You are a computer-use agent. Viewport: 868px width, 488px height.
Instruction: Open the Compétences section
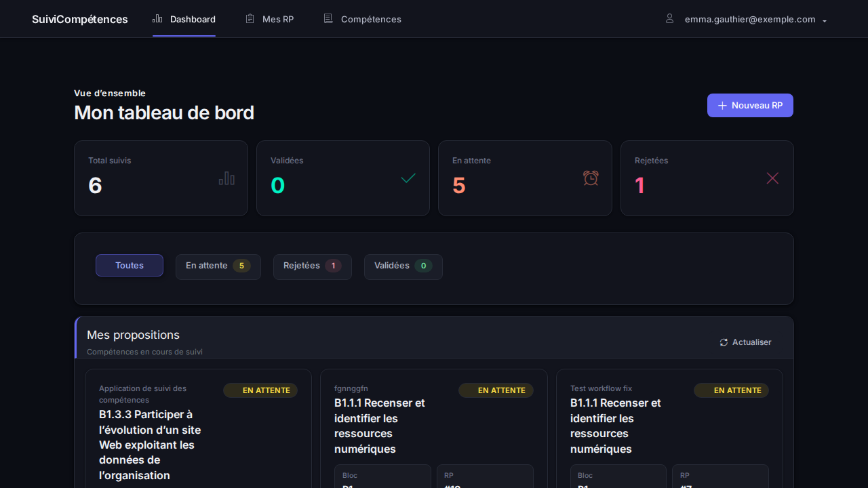362,19
